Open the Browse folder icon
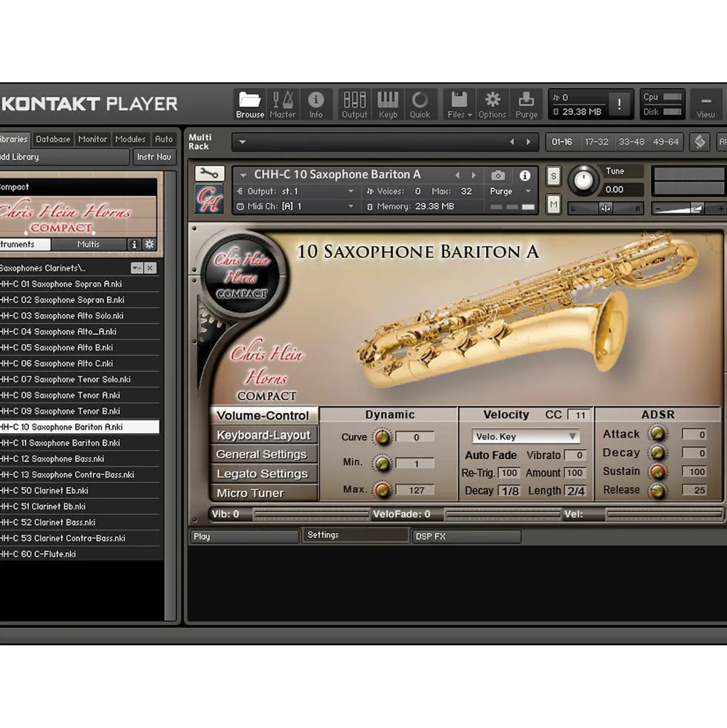Screen dimensions: 727x728 tap(250, 104)
